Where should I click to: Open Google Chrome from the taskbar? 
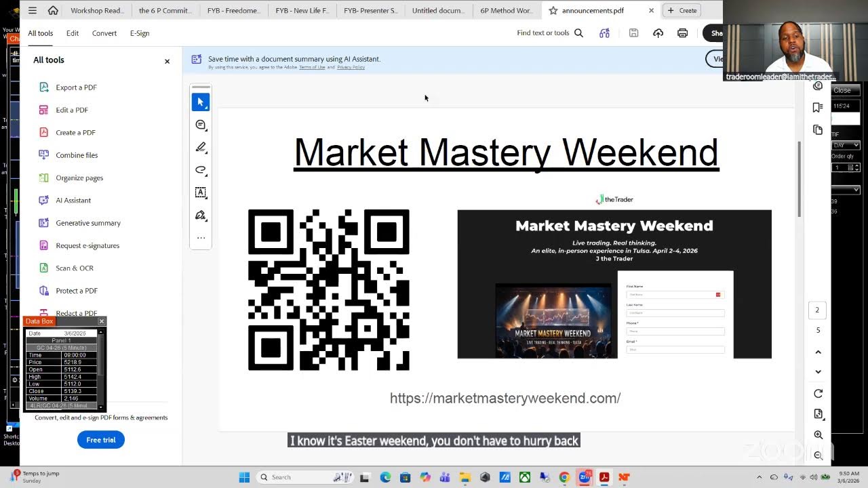click(564, 477)
